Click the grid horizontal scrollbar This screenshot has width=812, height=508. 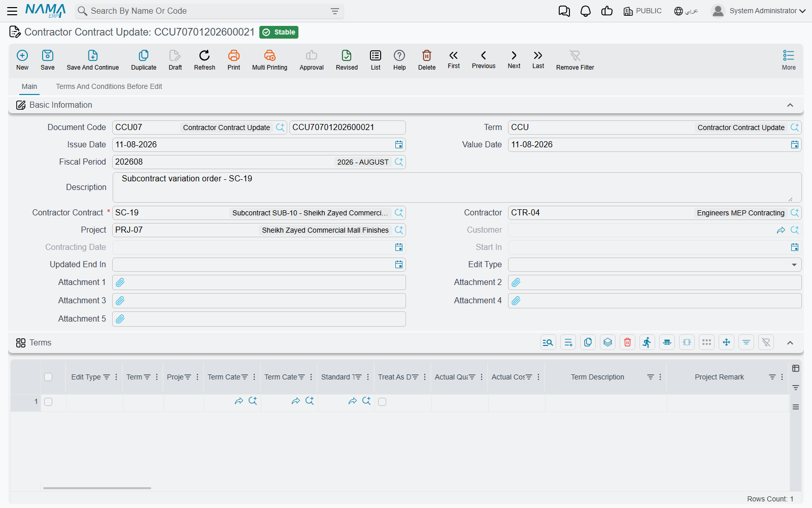coord(97,488)
